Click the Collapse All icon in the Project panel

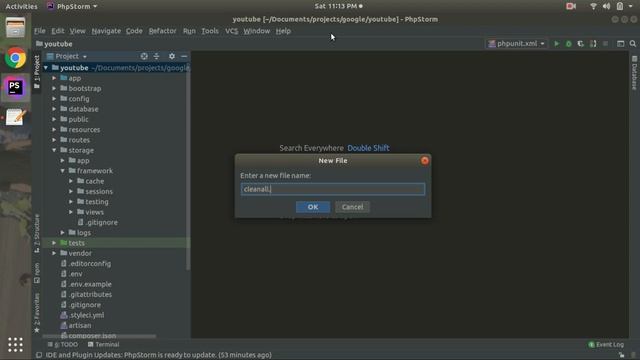click(156, 56)
